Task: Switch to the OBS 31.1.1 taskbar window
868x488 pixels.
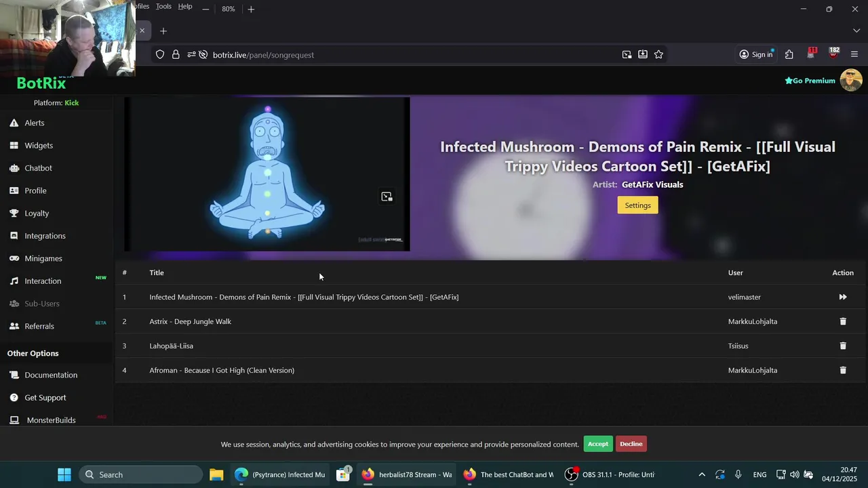Action: point(610,474)
